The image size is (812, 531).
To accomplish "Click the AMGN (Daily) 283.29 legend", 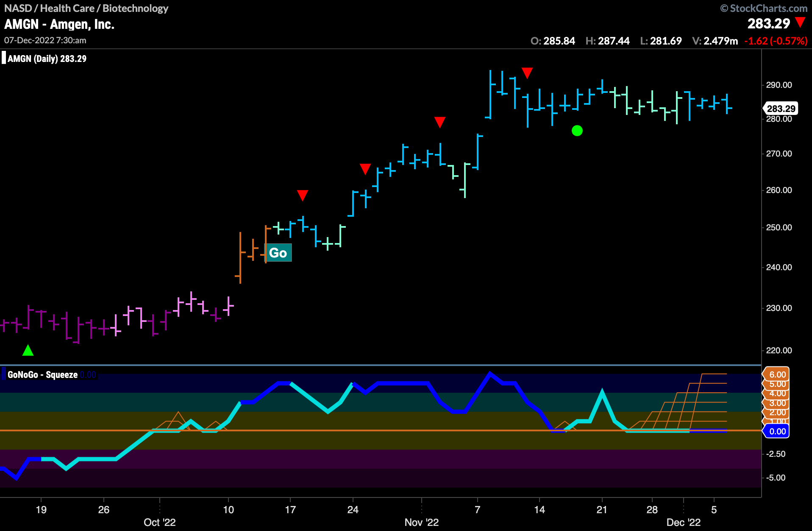I will pyautogui.click(x=47, y=59).
